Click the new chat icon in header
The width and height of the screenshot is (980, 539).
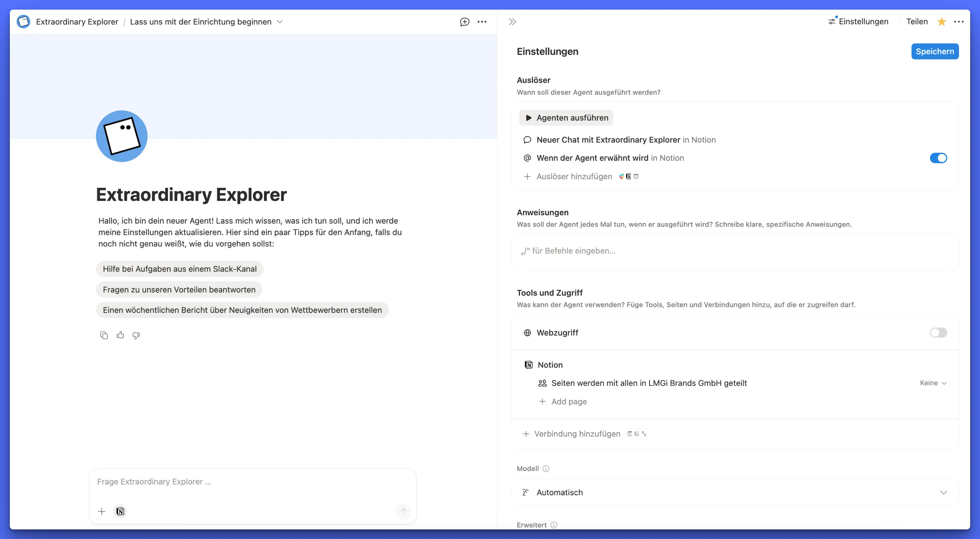click(x=465, y=22)
